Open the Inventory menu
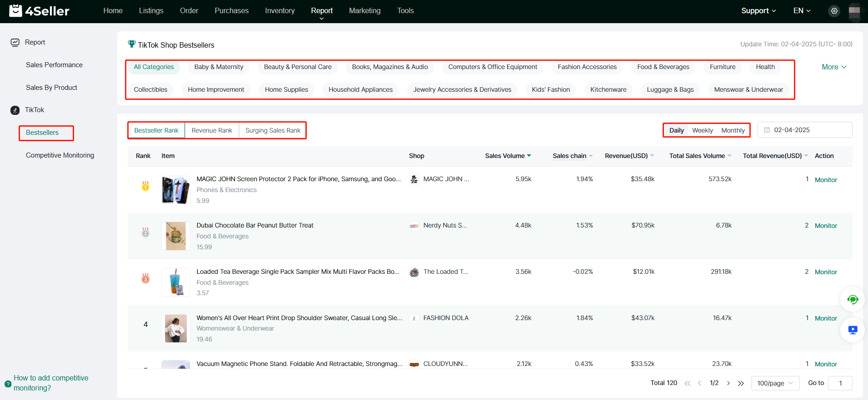The height and width of the screenshot is (400, 868). 279,10
